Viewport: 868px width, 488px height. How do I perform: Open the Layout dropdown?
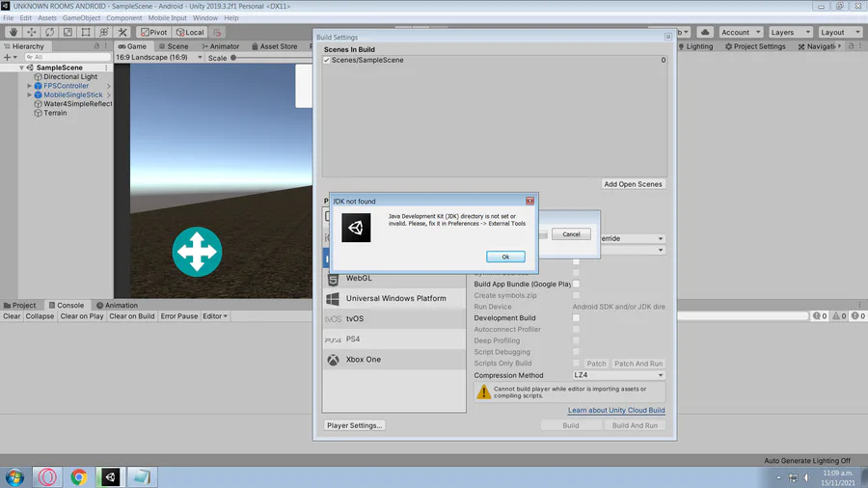840,32
